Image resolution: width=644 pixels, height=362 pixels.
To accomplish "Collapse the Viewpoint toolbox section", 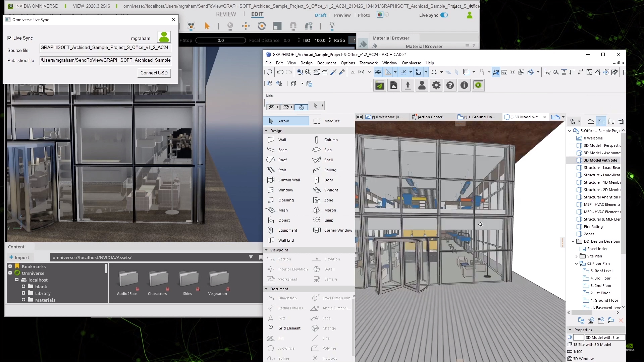I will click(266, 250).
